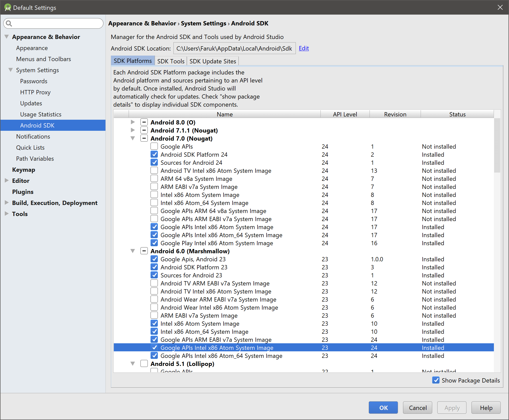Expand Android 7.1.1 (Nougat) group
Image resolution: width=509 pixels, height=420 pixels.
coord(133,130)
